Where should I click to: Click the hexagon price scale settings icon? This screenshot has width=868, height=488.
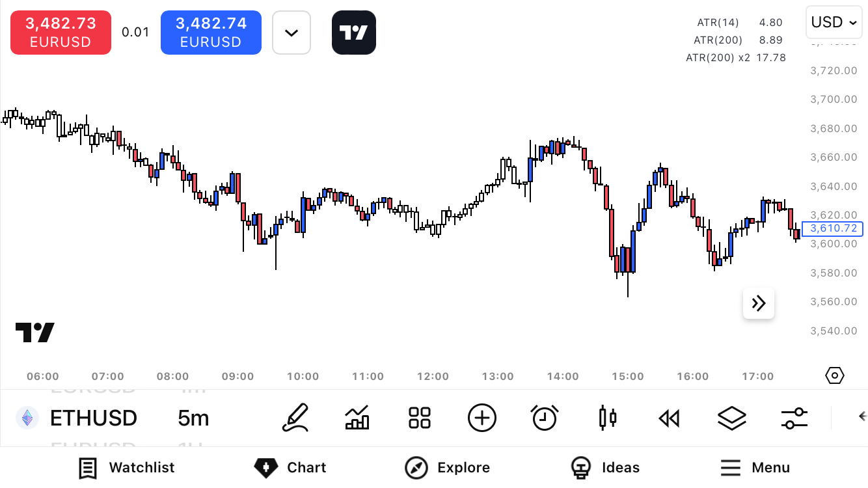click(x=834, y=375)
